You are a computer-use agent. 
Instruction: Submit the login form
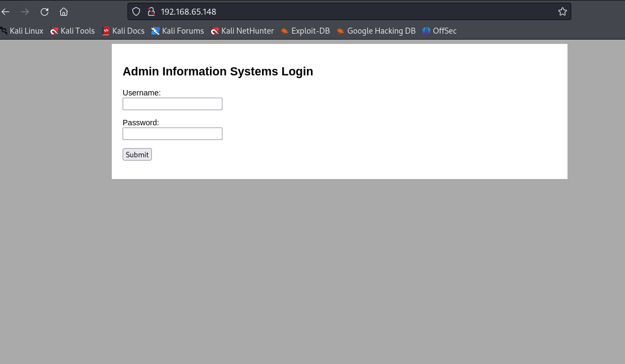pos(137,154)
